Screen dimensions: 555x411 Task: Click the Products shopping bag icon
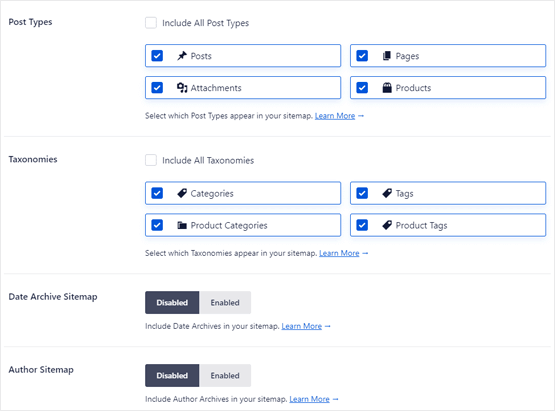(x=387, y=87)
